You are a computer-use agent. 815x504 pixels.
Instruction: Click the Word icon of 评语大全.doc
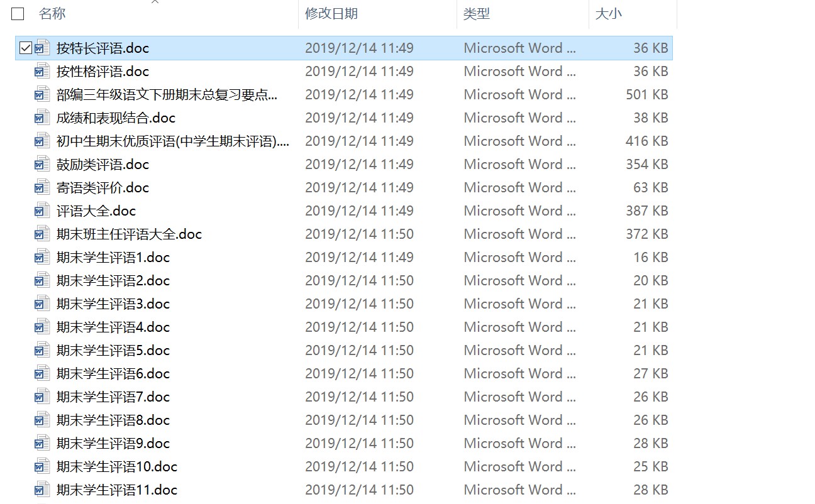42,211
